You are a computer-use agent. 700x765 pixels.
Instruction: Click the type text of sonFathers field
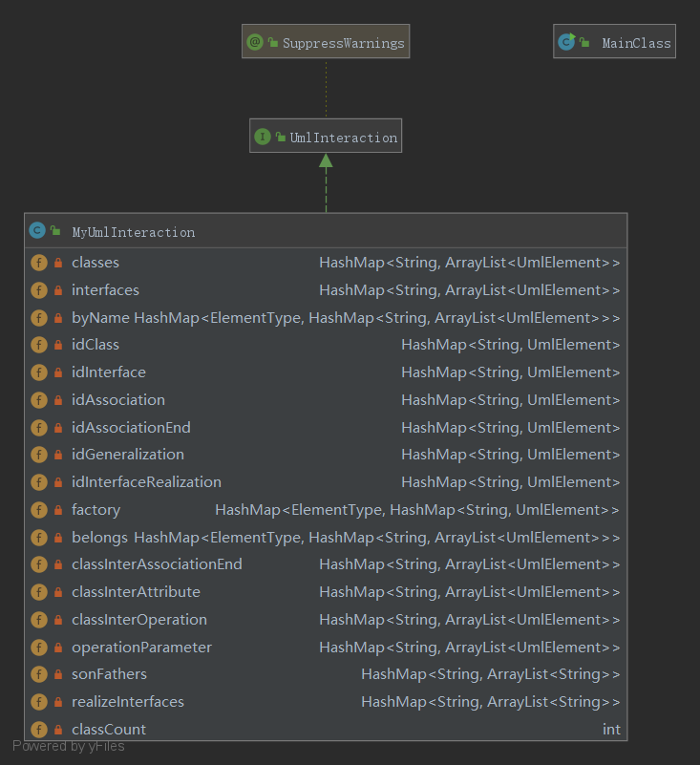point(490,674)
